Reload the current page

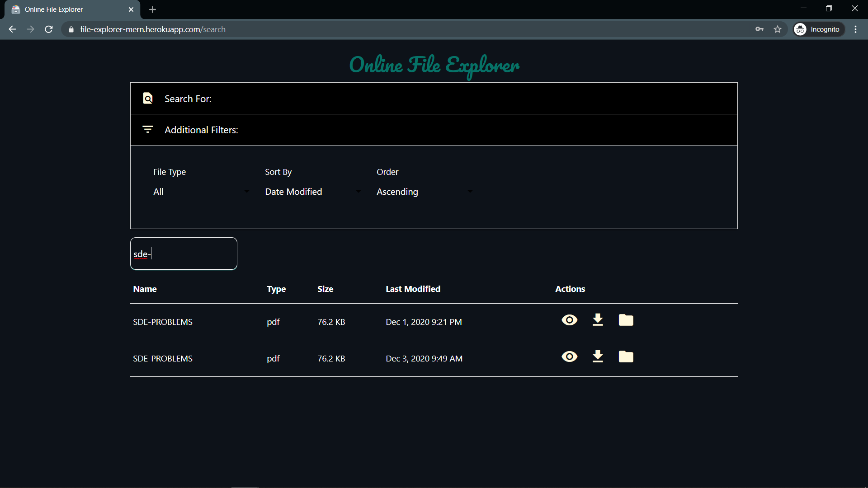click(x=49, y=29)
